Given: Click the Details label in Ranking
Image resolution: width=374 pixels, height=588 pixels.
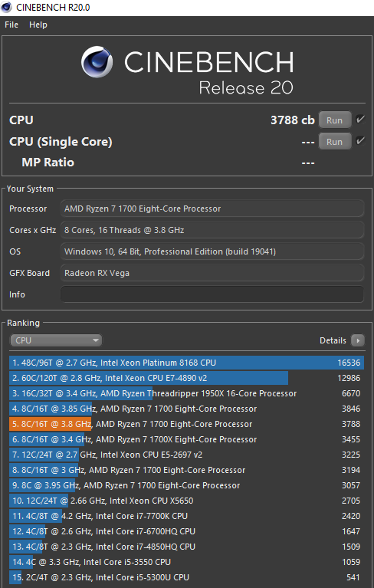Looking at the screenshot, I should pos(333,340).
